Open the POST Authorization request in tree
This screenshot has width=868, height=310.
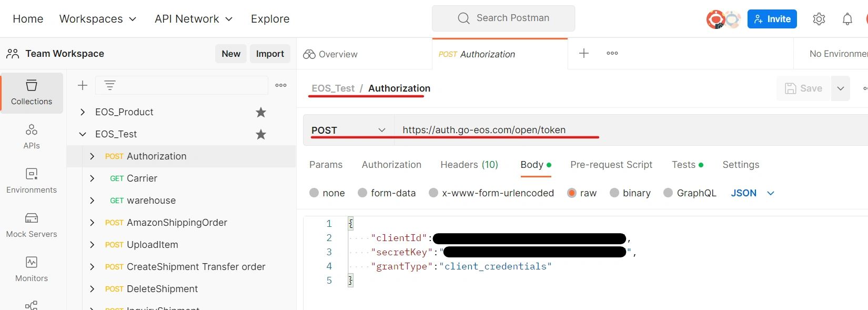pos(181,156)
